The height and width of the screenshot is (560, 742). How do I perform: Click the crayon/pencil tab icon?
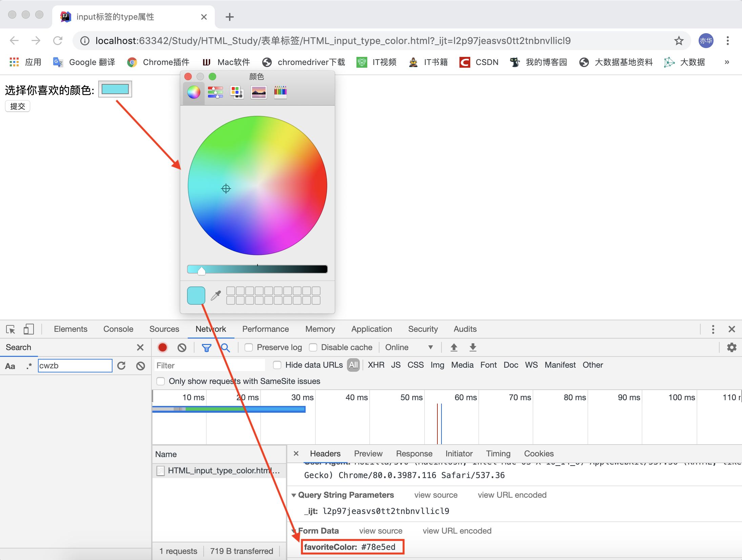[280, 92]
